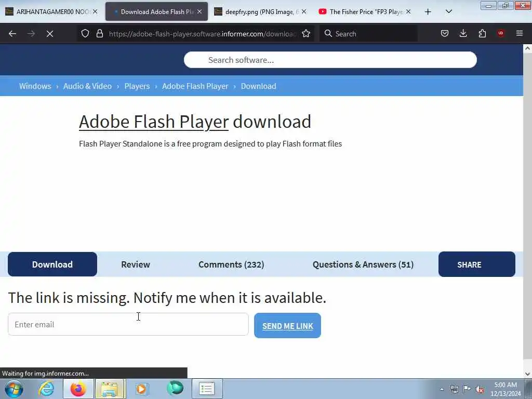Viewport: 532px width, 399px height.
Task: Close the Download Adobe Flash tab
Action: (199, 11)
